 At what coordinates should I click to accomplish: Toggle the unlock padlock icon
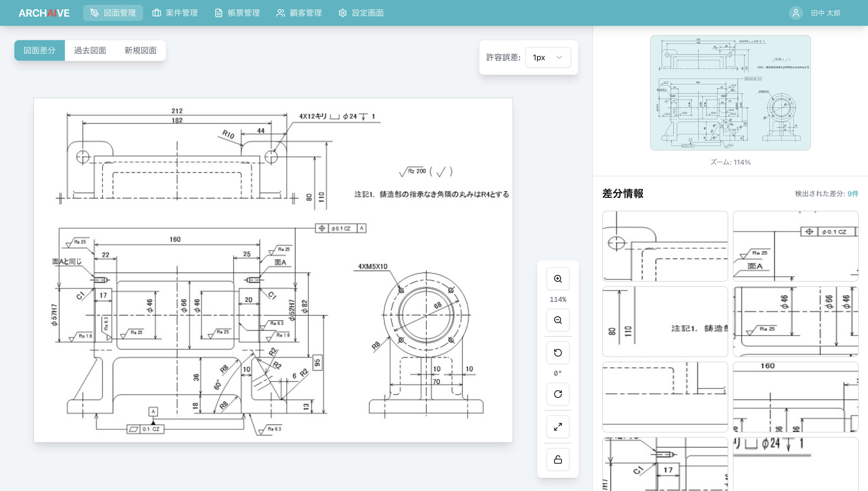(x=558, y=459)
